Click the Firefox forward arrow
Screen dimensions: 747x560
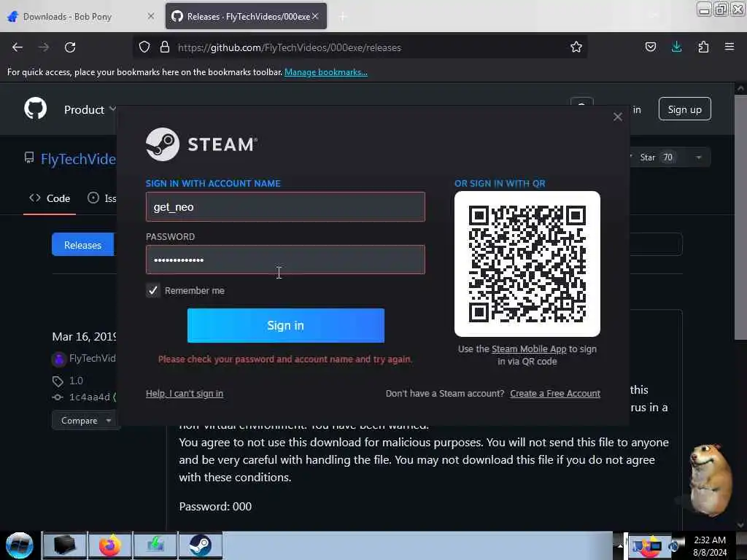coord(43,47)
